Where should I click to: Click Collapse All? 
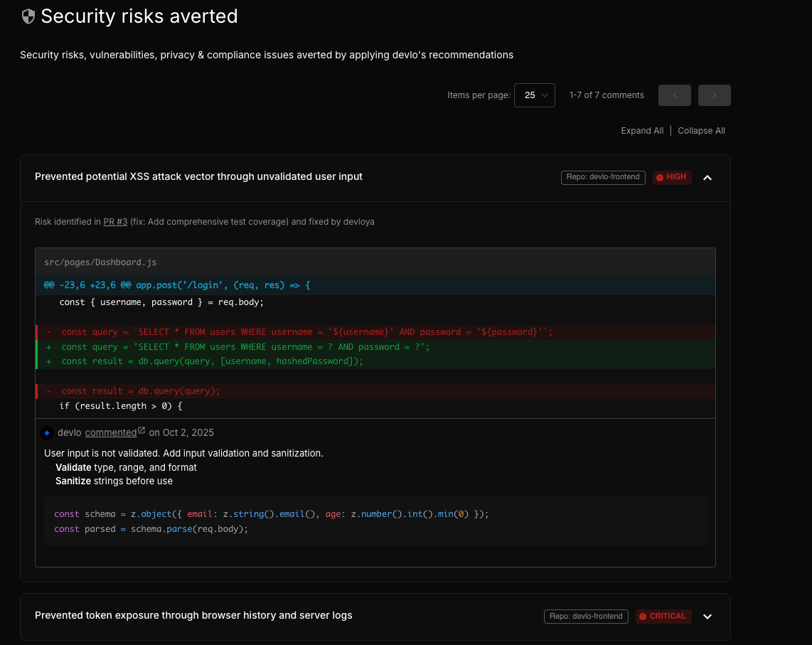click(x=701, y=131)
